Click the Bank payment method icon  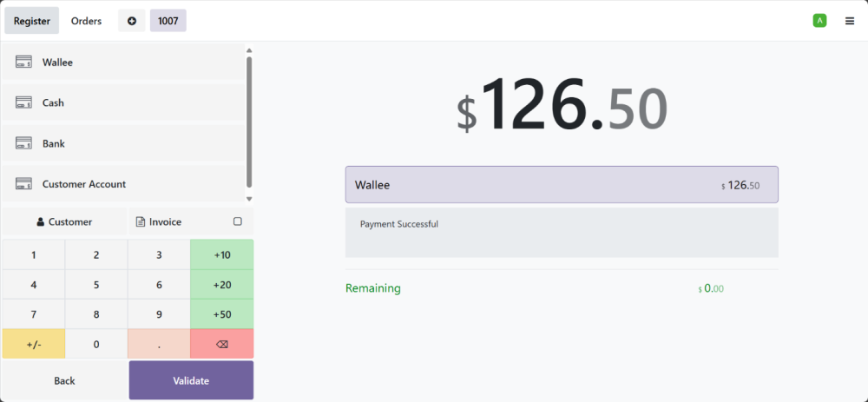tap(24, 143)
